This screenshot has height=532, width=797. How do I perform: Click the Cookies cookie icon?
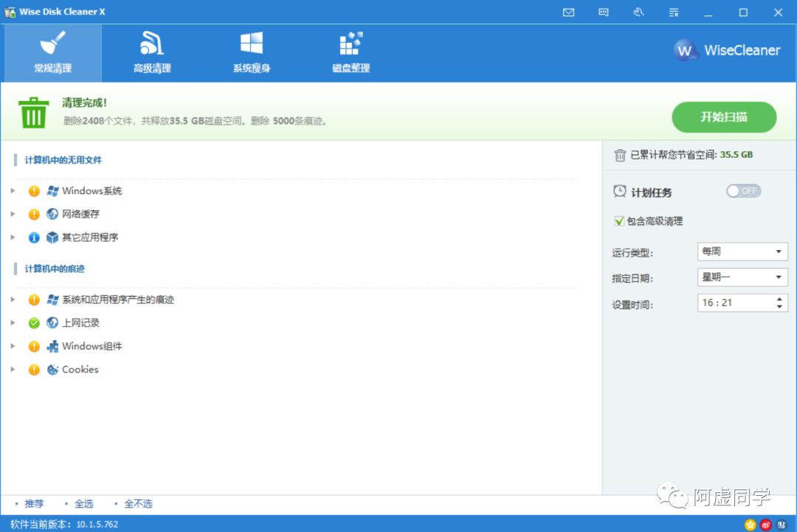coord(52,370)
